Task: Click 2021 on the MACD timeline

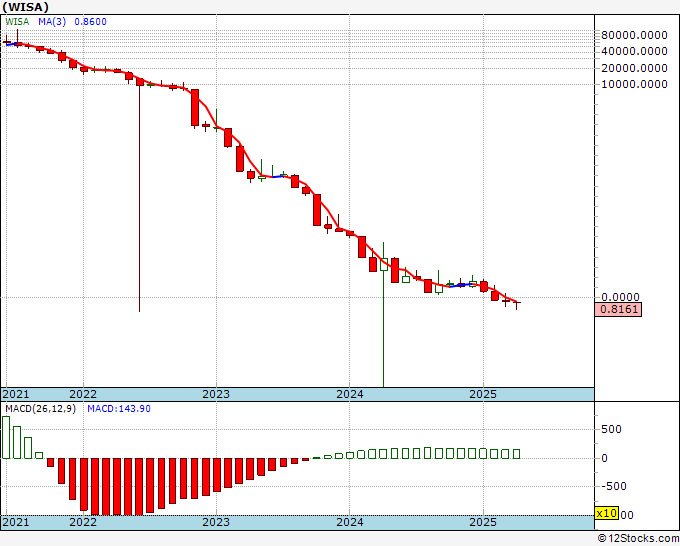Action: (x=16, y=522)
